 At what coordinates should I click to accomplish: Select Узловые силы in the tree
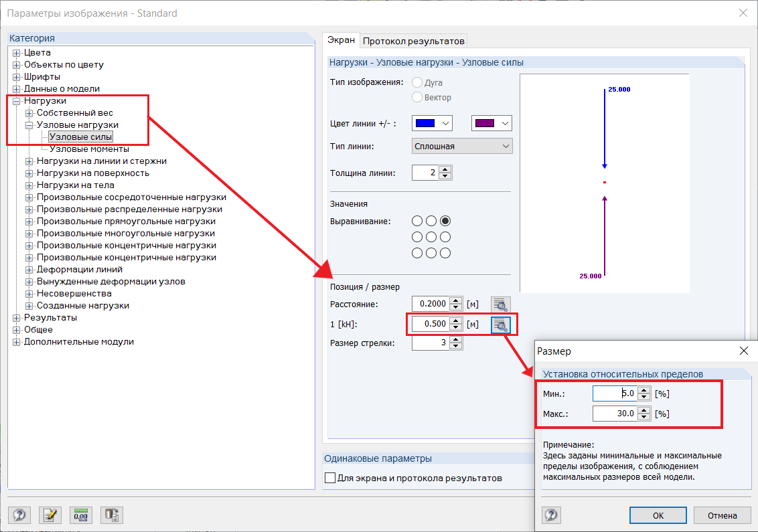click(81, 137)
